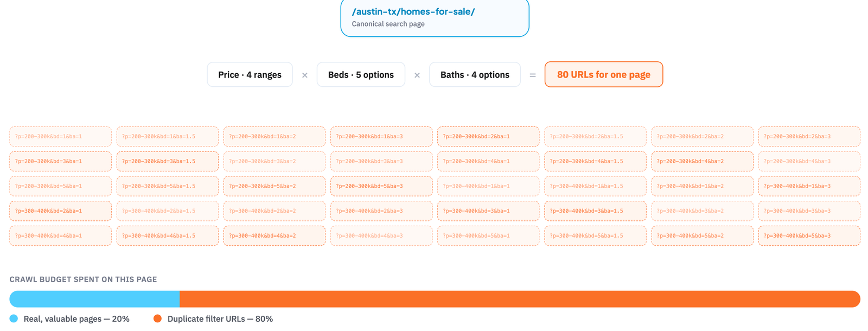Screen dimensions: 868x331
Task: Click URL chip ?p=200-300k&bd=3&ba=1.5
Action: pyautogui.click(x=167, y=162)
